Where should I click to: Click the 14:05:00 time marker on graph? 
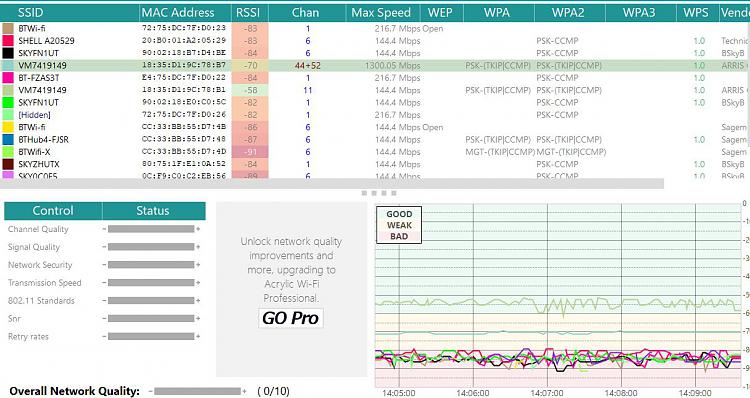[399, 393]
